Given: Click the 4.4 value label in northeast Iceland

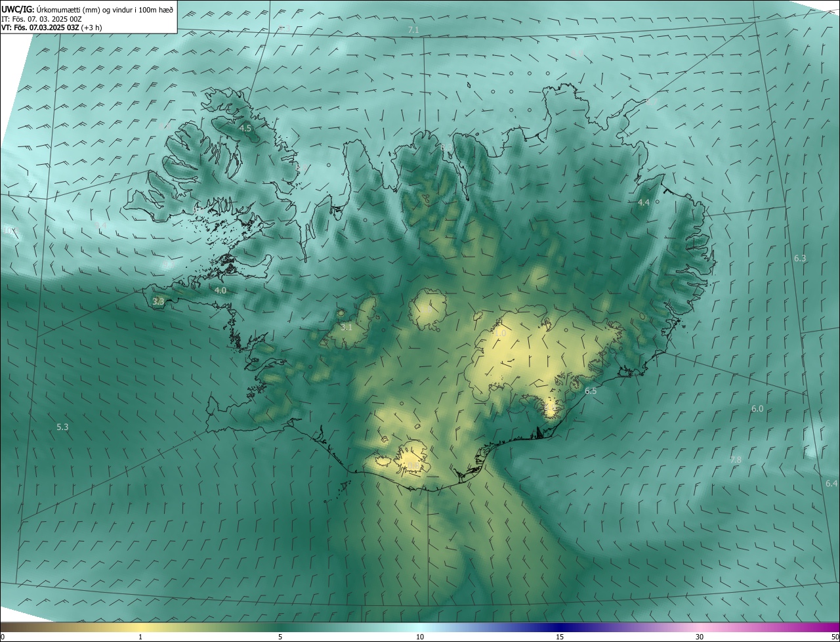Looking at the screenshot, I should click(644, 203).
